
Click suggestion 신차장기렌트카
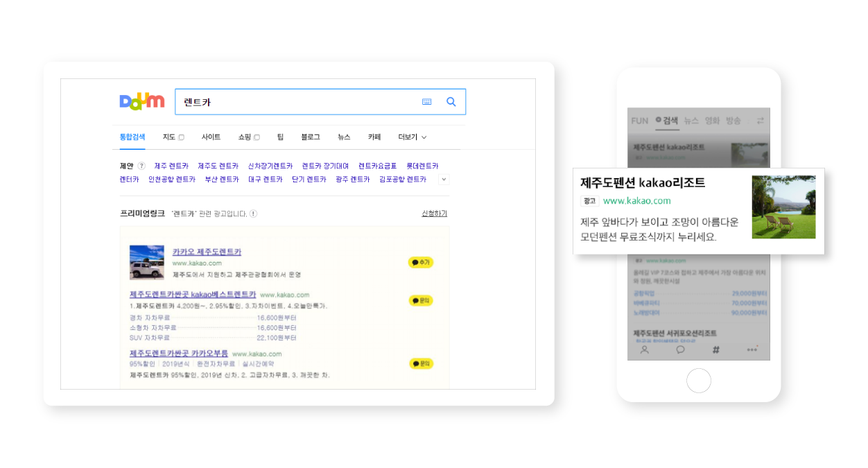(270, 166)
